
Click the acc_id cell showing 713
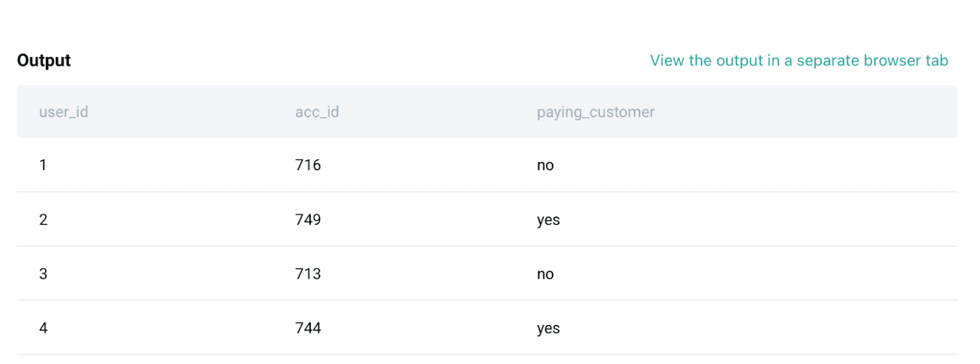coord(308,273)
